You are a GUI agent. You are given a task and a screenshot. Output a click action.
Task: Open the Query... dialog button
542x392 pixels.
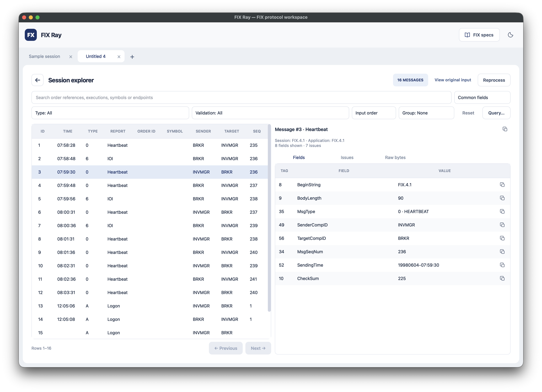[496, 113]
